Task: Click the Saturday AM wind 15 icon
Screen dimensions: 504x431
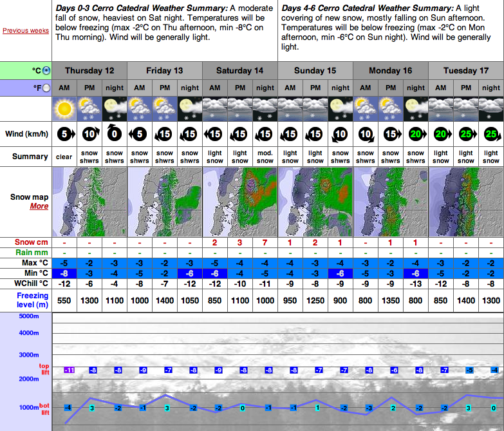Action: click(213, 134)
